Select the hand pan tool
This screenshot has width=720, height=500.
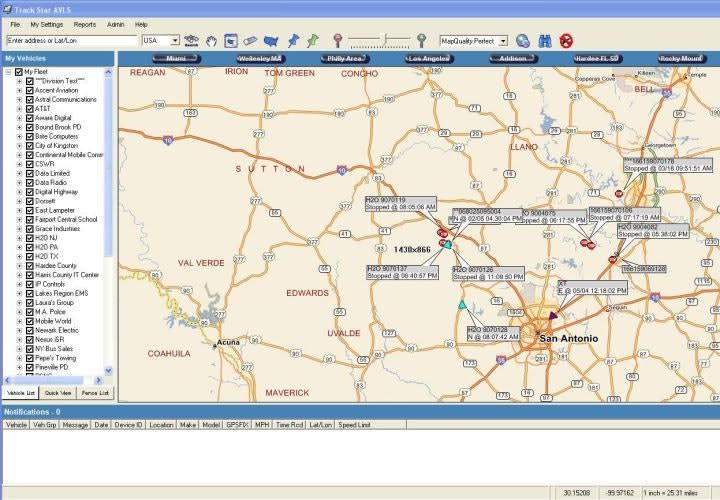[211, 41]
